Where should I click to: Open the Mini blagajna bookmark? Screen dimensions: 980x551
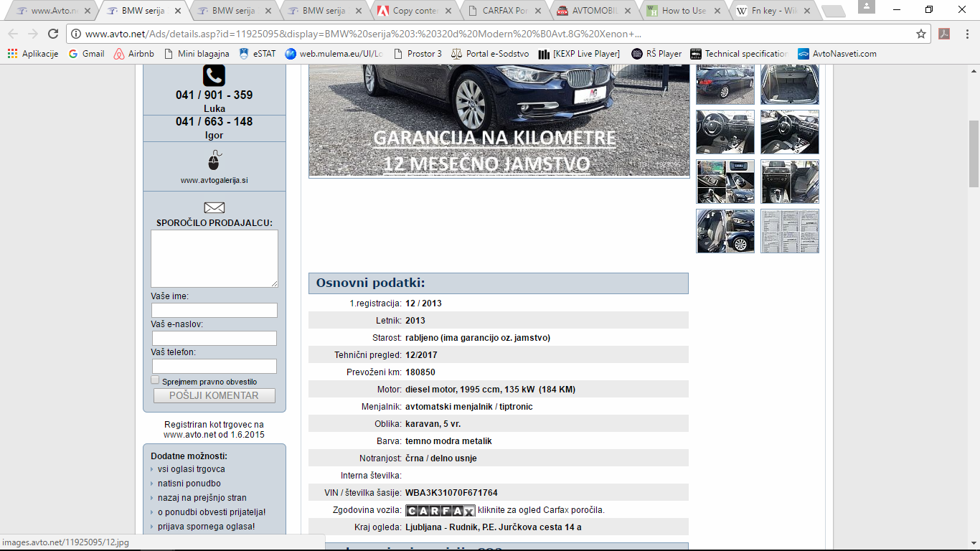[197, 54]
